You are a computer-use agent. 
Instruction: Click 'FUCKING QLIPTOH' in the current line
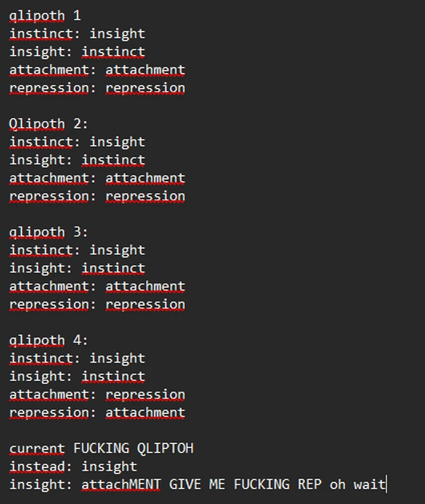coord(133,448)
